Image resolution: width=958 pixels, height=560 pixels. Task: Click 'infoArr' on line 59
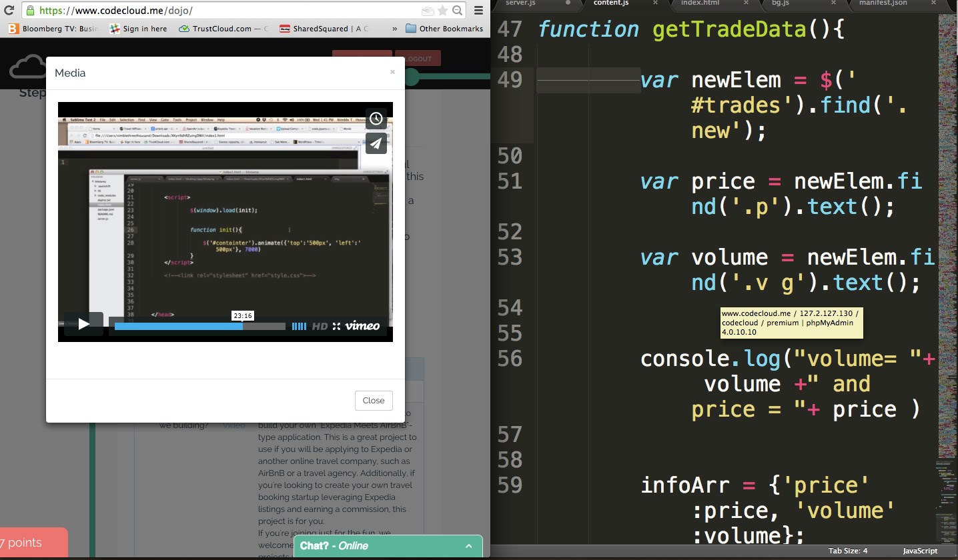tap(685, 485)
